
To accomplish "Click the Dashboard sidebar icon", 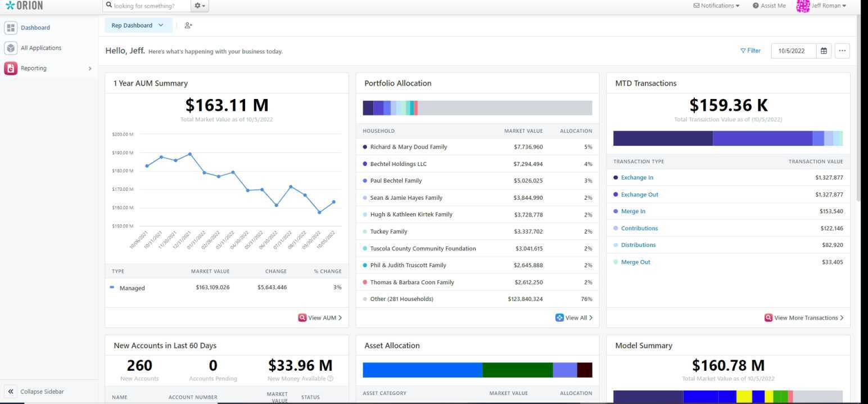I will click(11, 28).
